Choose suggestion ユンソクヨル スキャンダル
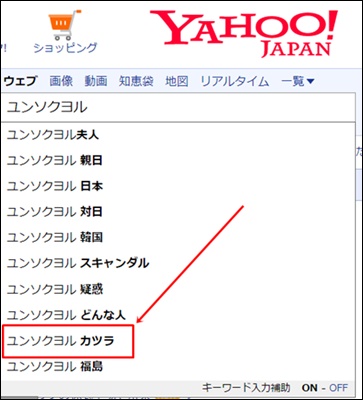Viewport: 363px width, 400px height. 178,263
